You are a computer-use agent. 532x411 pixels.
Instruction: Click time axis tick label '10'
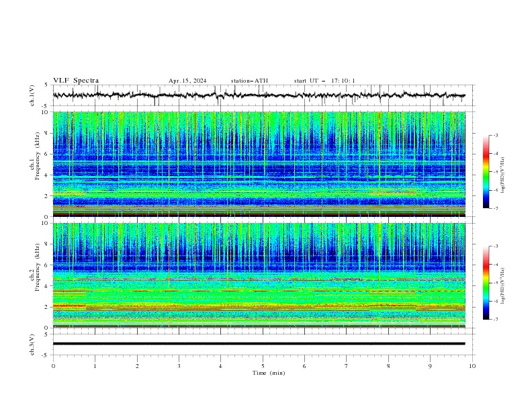click(x=472, y=366)
